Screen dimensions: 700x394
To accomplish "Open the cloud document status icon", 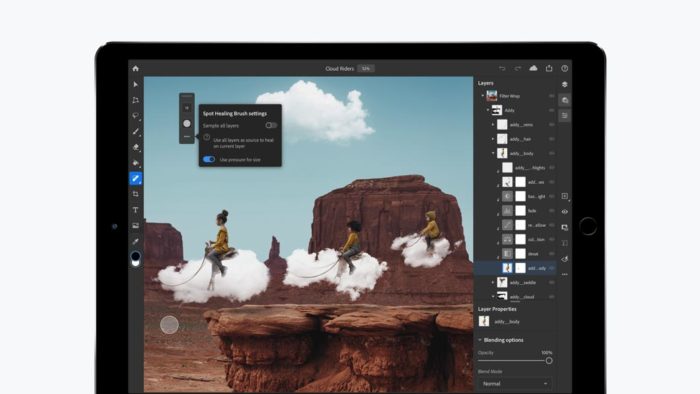I will tap(533, 68).
